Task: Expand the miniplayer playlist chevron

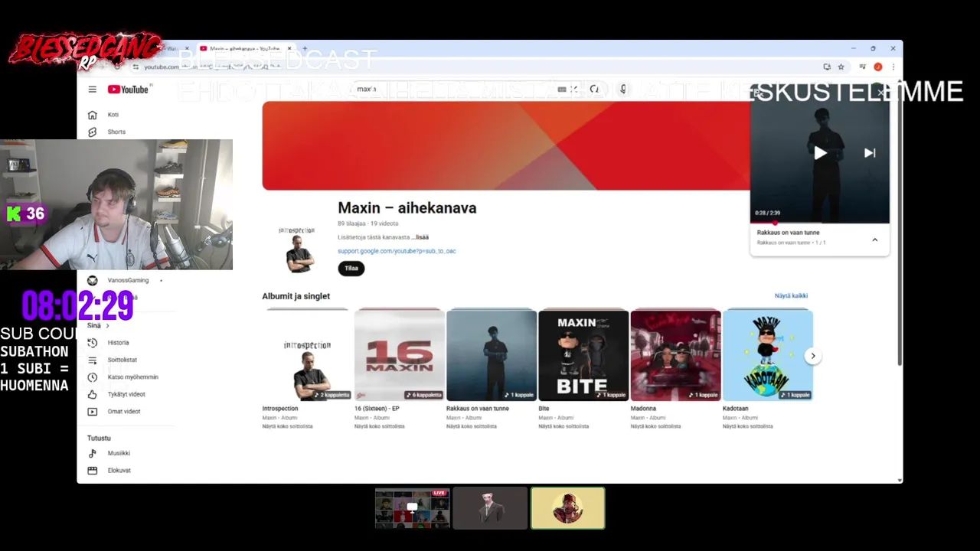Action: [874, 240]
